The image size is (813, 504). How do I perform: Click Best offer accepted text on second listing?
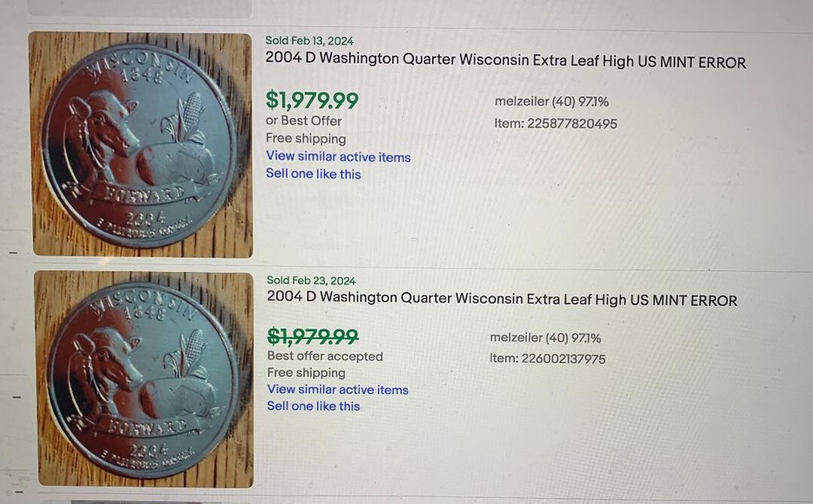(324, 356)
